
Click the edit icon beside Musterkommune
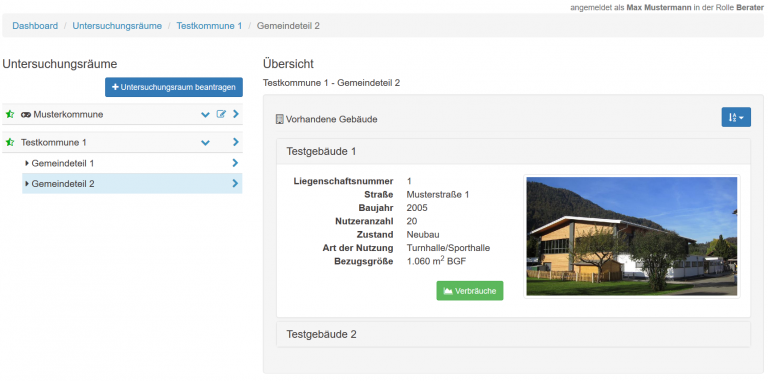pos(221,114)
